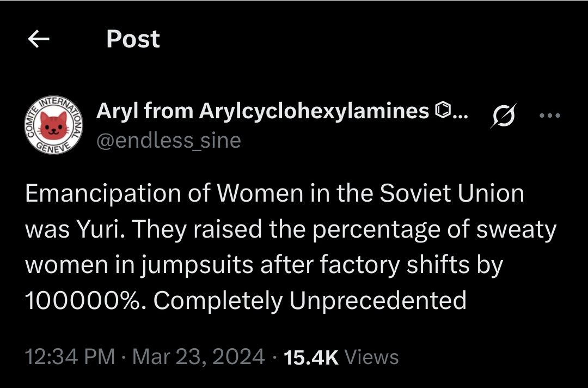The height and width of the screenshot is (388, 588).
Task: Click the Mar 23, 2024 date
Action: point(198,356)
